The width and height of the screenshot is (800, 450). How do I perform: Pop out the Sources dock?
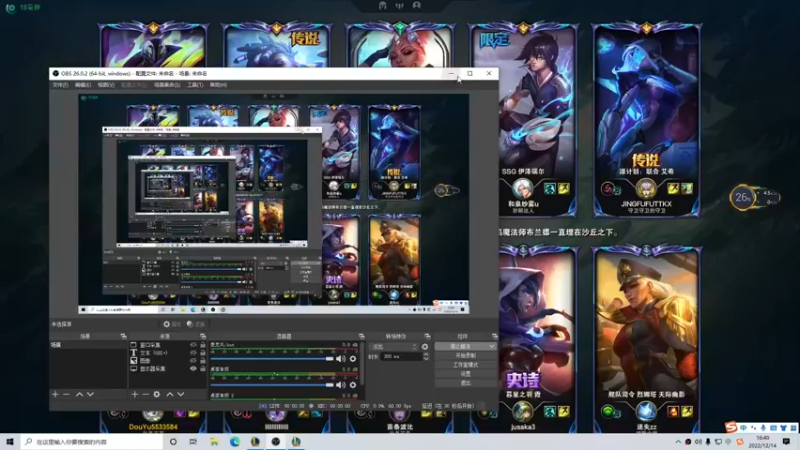pyautogui.click(x=203, y=336)
